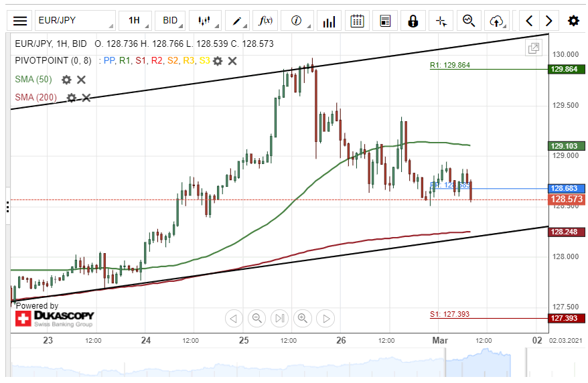Image resolution: width=588 pixels, height=383 pixels.
Task: Select the 129.103 SMA price tag
Action: point(567,146)
